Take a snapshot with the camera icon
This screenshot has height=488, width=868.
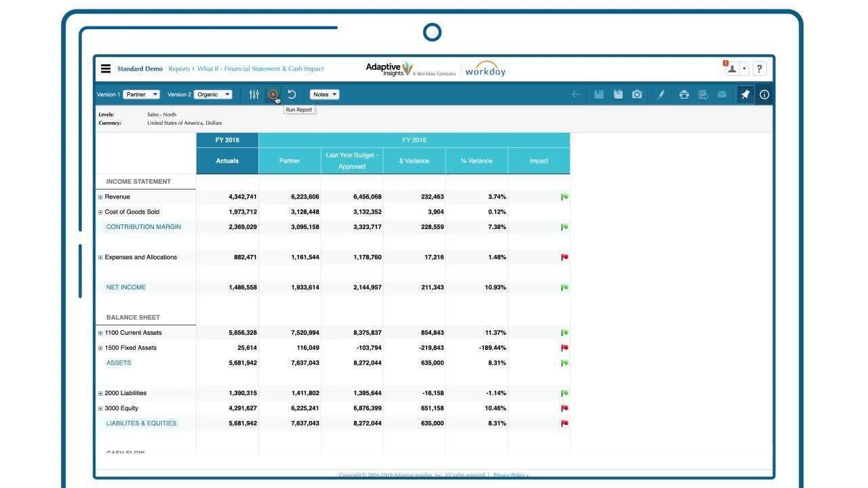637,95
